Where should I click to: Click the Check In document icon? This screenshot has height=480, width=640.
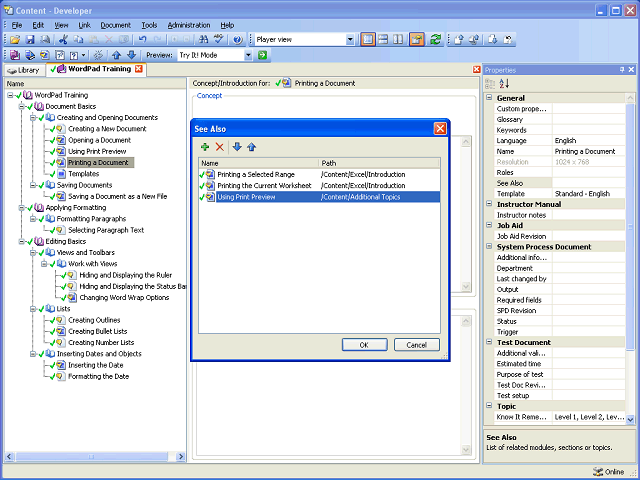459,40
